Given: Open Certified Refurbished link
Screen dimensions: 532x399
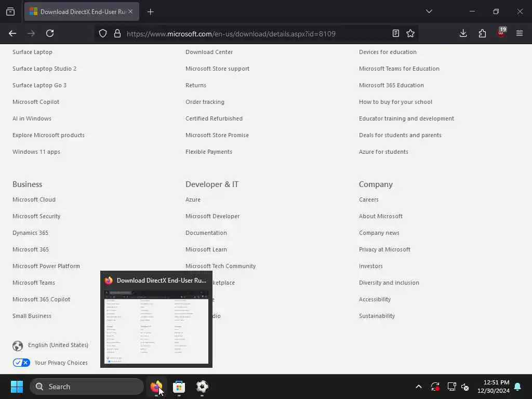Looking at the screenshot, I should pos(214,118).
